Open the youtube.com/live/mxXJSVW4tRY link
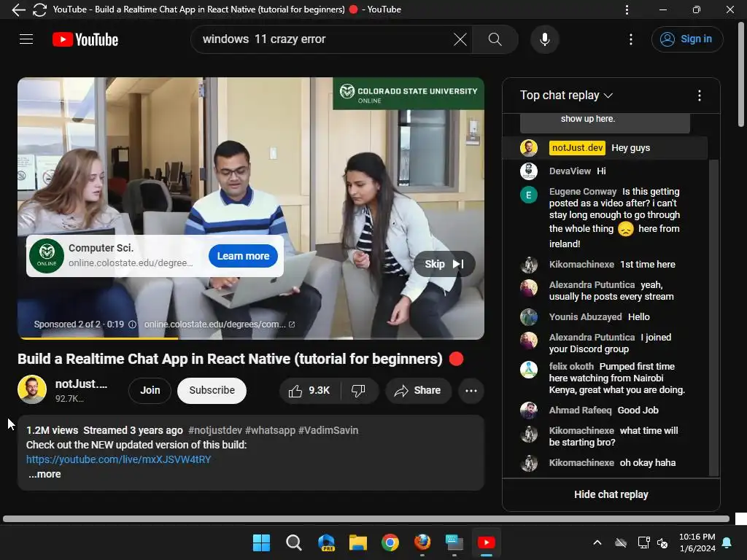This screenshot has width=747, height=560. point(119,459)
